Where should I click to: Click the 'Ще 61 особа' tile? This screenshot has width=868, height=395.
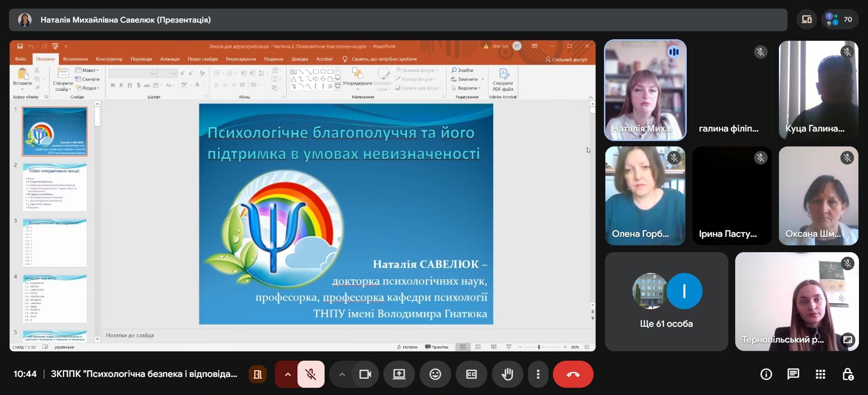(666, 301)
